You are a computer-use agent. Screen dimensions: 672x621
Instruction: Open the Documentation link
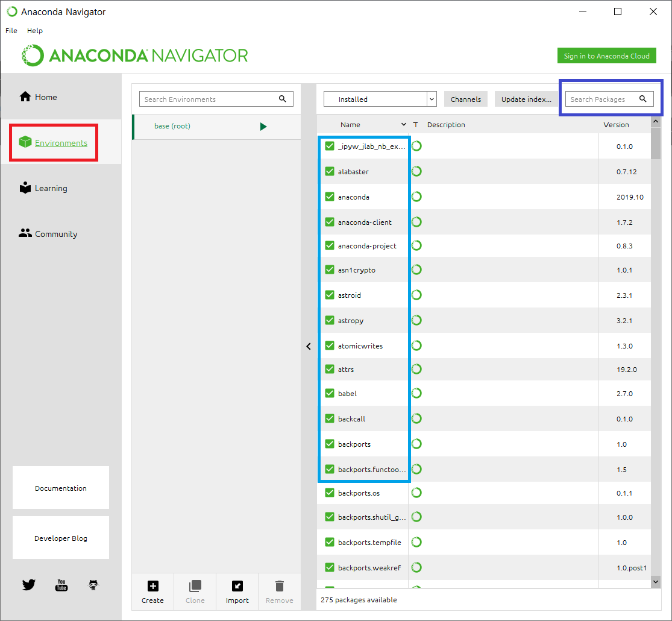[x=61, y=488]
